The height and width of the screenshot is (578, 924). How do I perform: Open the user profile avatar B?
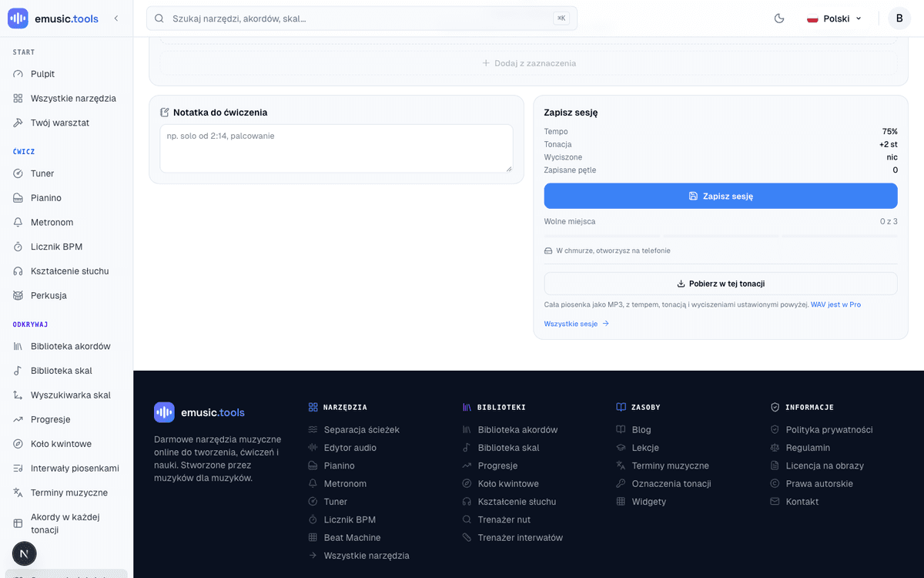pyautogui.click(x=899, y=18)
